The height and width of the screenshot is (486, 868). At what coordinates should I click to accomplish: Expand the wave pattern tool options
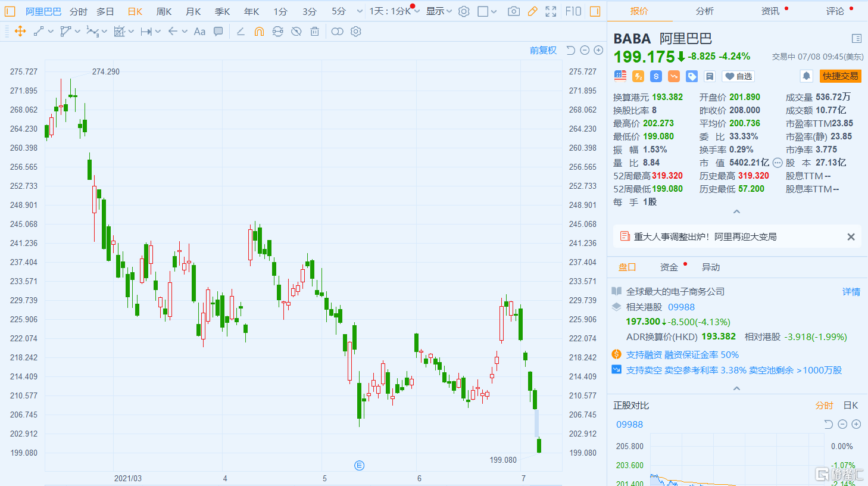(104, 32)
